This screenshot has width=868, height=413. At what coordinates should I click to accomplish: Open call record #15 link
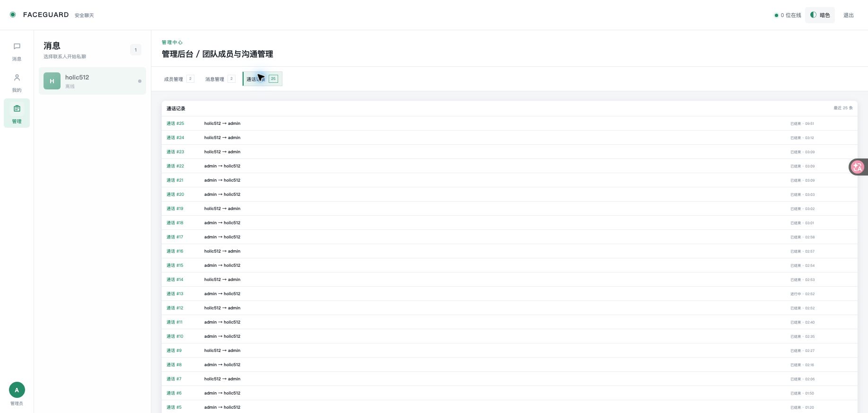(x=175, y=265)
